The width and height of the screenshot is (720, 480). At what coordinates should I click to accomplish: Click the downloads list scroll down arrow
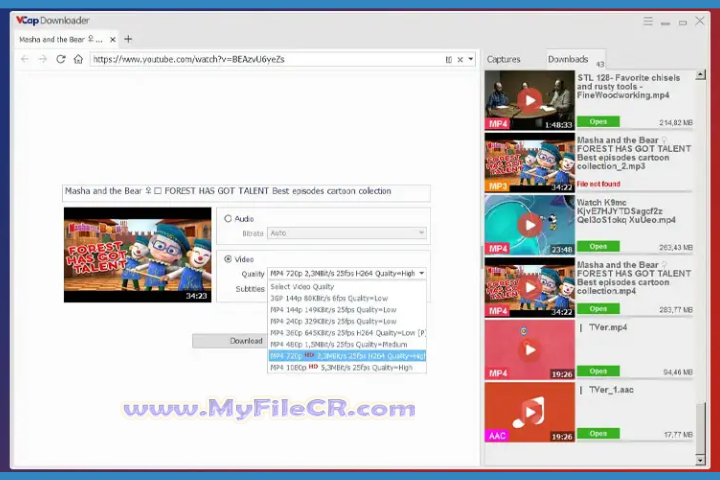pyautogui.click(x=700, y=459)
